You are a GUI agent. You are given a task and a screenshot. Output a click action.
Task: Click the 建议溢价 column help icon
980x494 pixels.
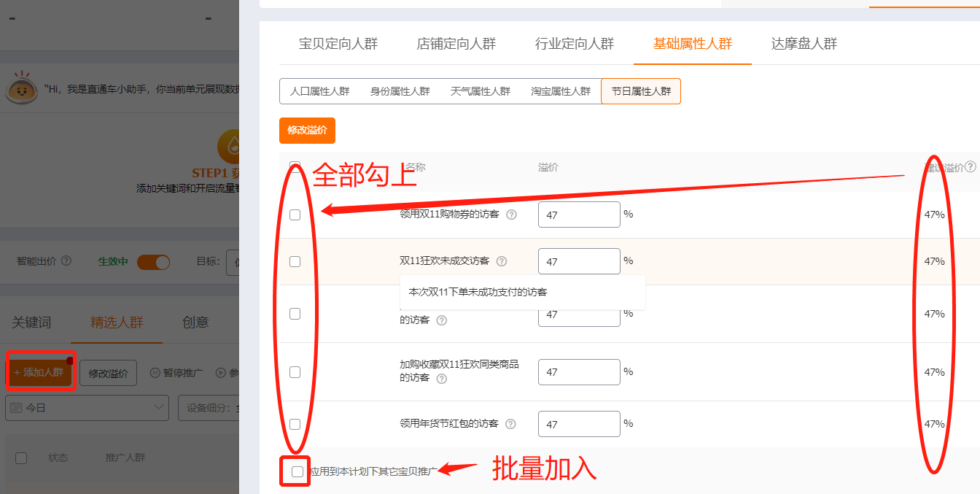tap(971, 167)
